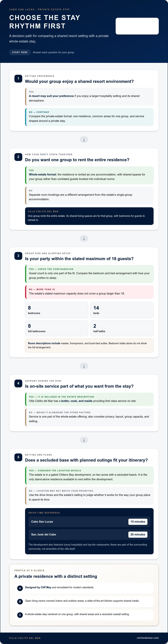Click the step 5 number badge
Image resolution: width=168 pixels, height=644 pixels.
[x=18, y=457]
